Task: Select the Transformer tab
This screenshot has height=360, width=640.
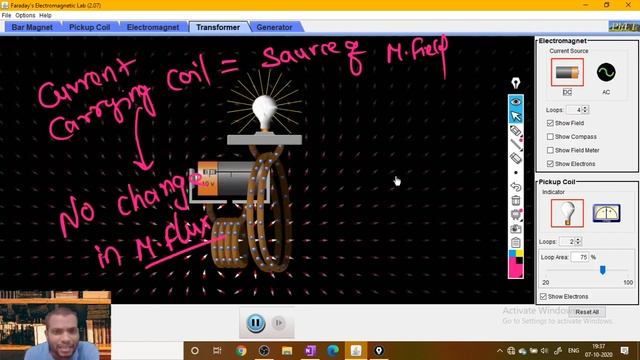Action: [218, 27]
